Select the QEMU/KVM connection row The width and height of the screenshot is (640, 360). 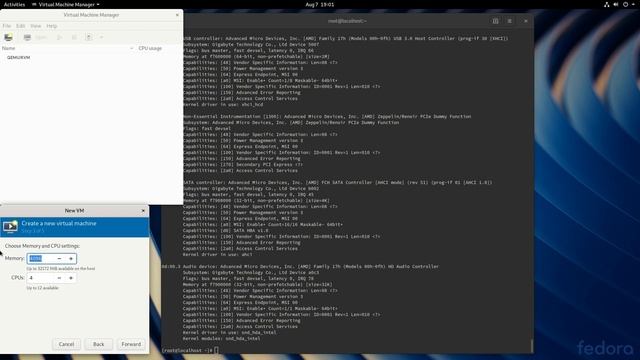[x=91, y=58]
